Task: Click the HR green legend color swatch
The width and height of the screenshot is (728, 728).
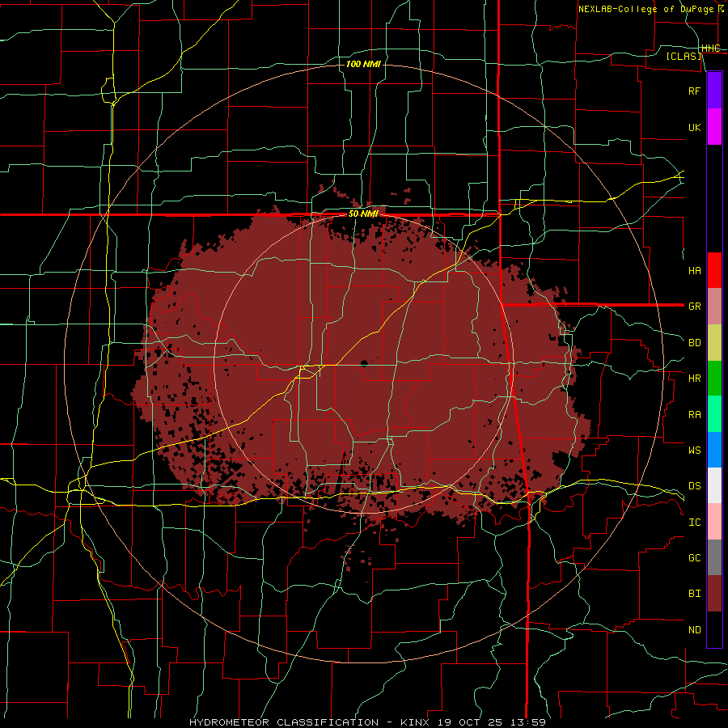Action: (714, 379)
